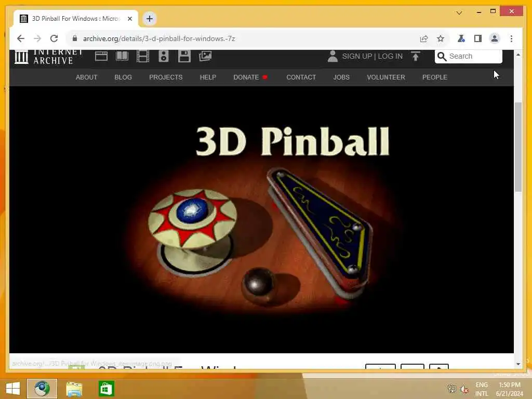Go back with browser back arrow
This screenshot has width=532, height=399.
tap(21, 38)
